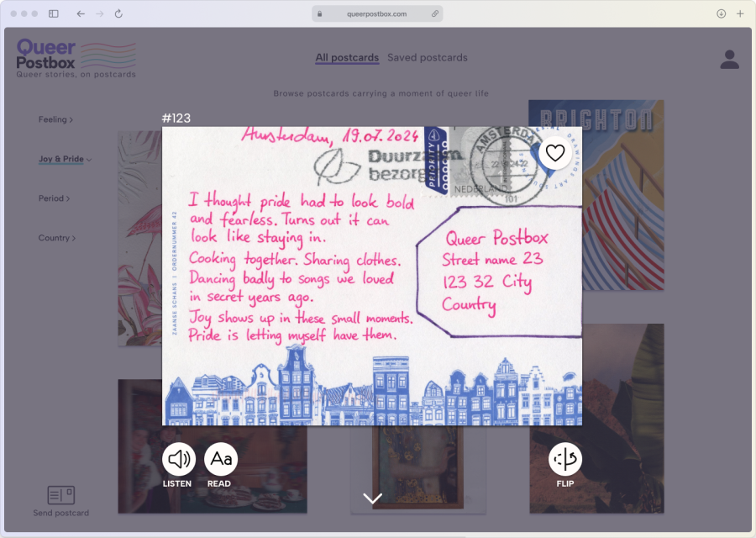Click the open postcard #123 image
The width and height of the screenshot is (756, 538).
(x=372, y=276)
